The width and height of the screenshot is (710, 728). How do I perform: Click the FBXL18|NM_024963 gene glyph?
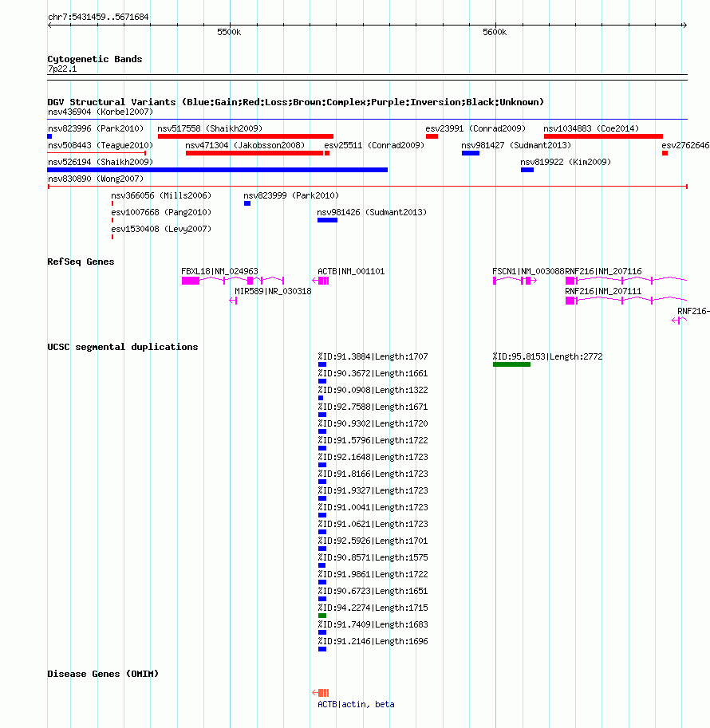tap(233, 281)
